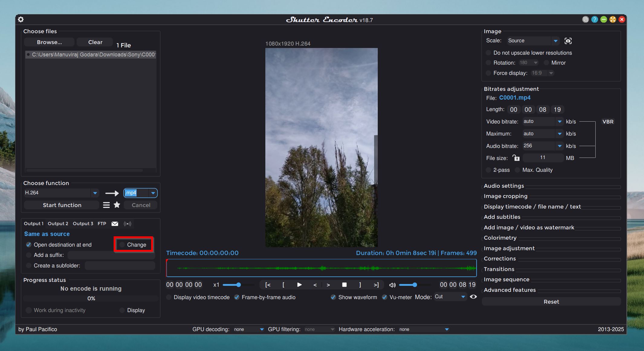
Task: Open the email notification envelope tab
Action: 115,224
